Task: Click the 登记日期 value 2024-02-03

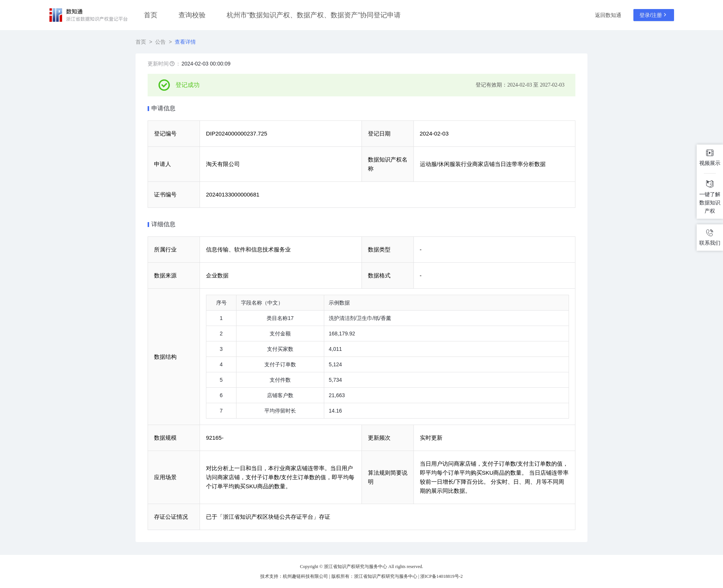Action: 434,134
